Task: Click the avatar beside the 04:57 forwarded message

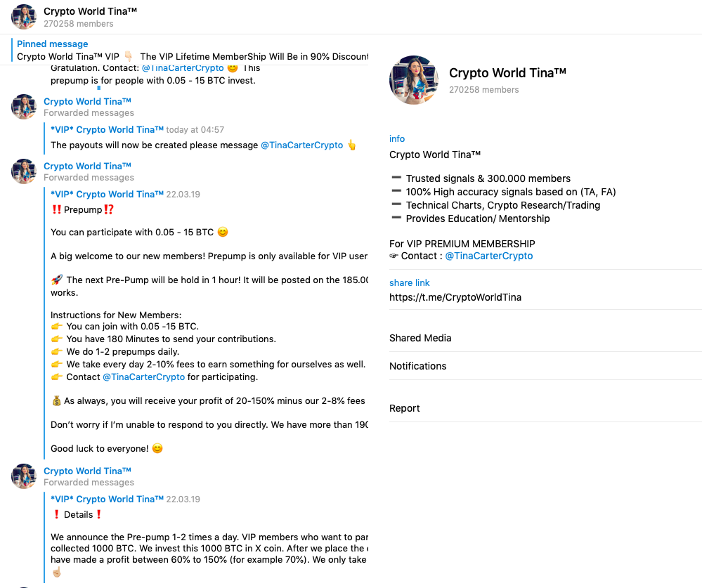Action: [24, 107]
